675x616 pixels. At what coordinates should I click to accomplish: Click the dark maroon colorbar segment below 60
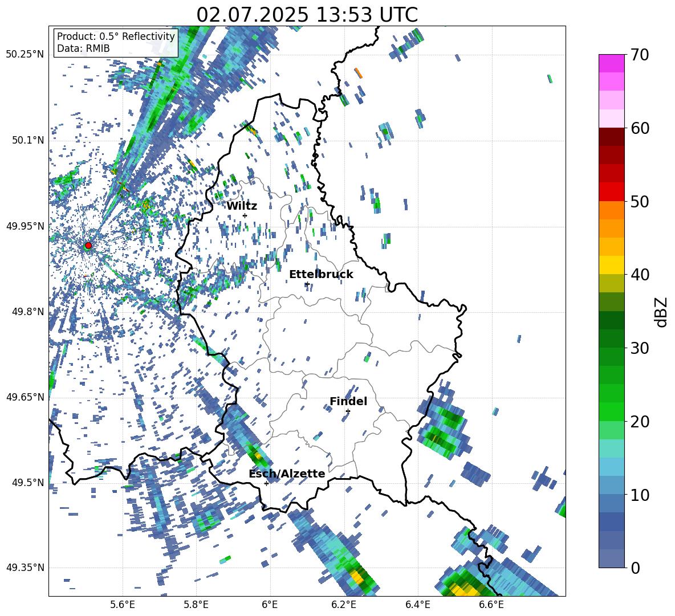tap(611, 137)
